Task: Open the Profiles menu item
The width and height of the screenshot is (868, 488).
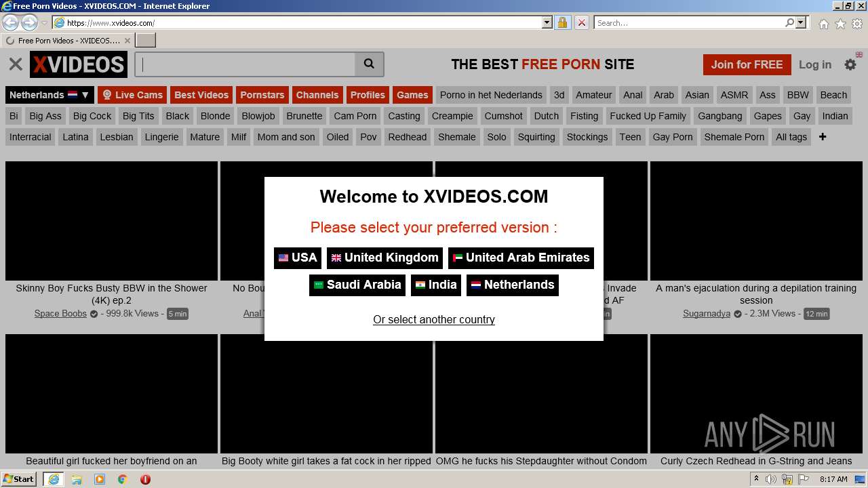Action: coord(368,95)
